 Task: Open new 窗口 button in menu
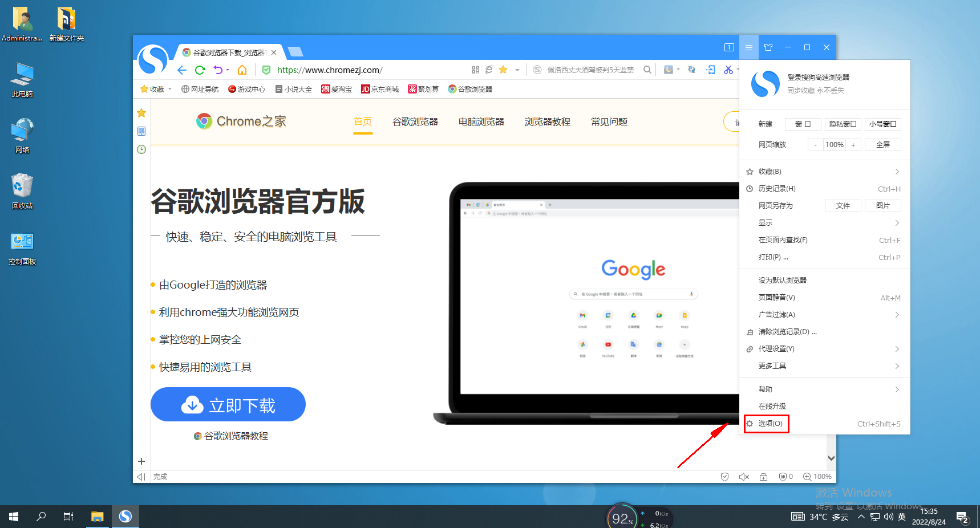803,124
